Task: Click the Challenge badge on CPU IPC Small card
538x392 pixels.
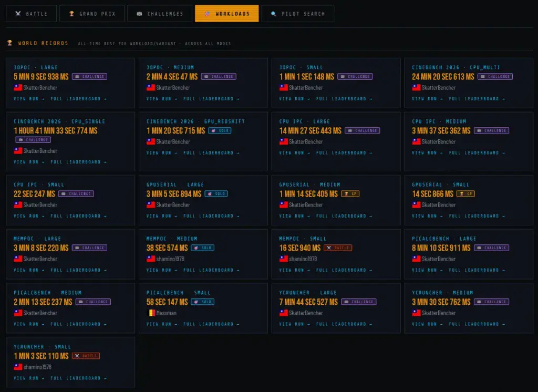Action: click(76, 193)
